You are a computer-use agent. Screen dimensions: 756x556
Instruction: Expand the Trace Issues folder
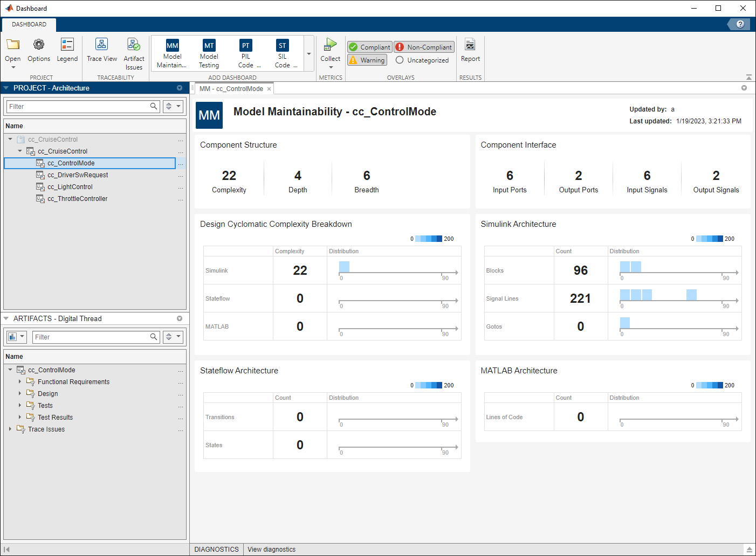click(10, 429)
